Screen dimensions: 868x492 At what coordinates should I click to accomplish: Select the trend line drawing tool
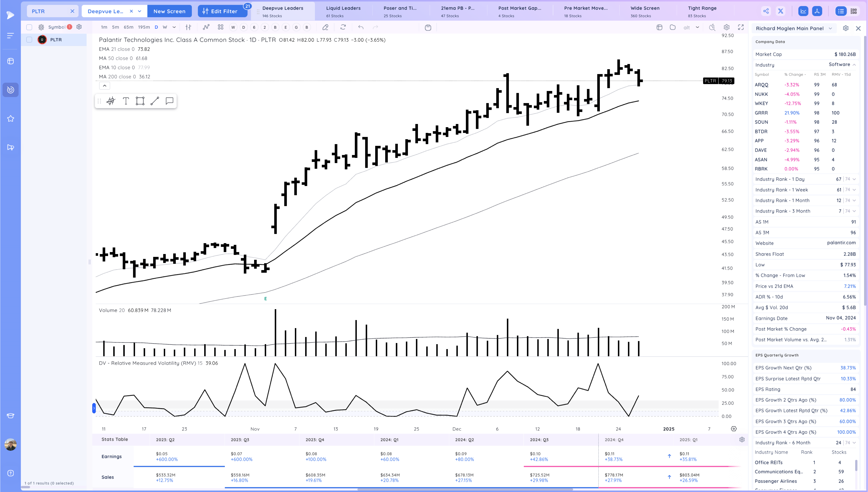(x=155, y=101)
